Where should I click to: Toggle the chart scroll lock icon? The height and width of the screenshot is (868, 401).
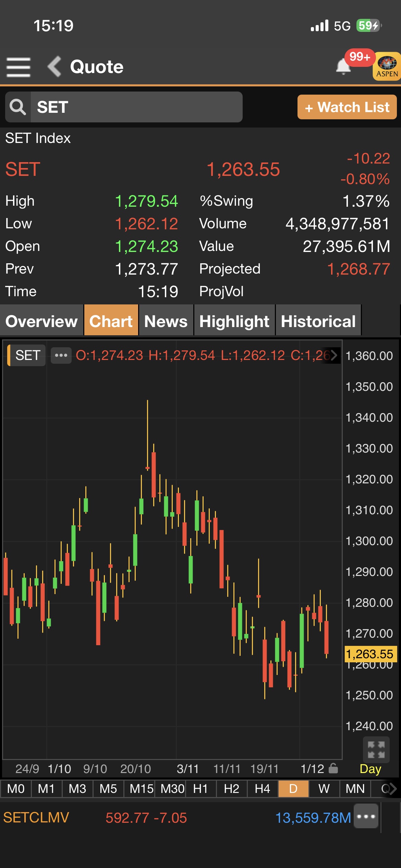pyautogui.click(x=333, y=769)
